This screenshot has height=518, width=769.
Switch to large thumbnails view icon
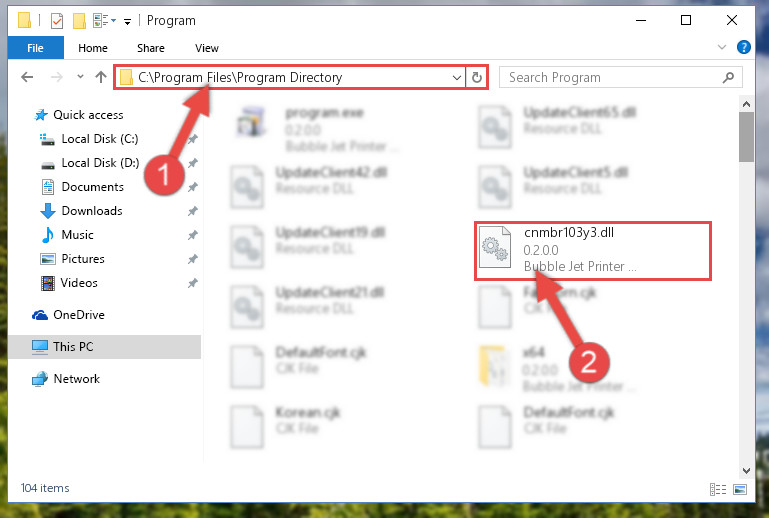point(740,489)
